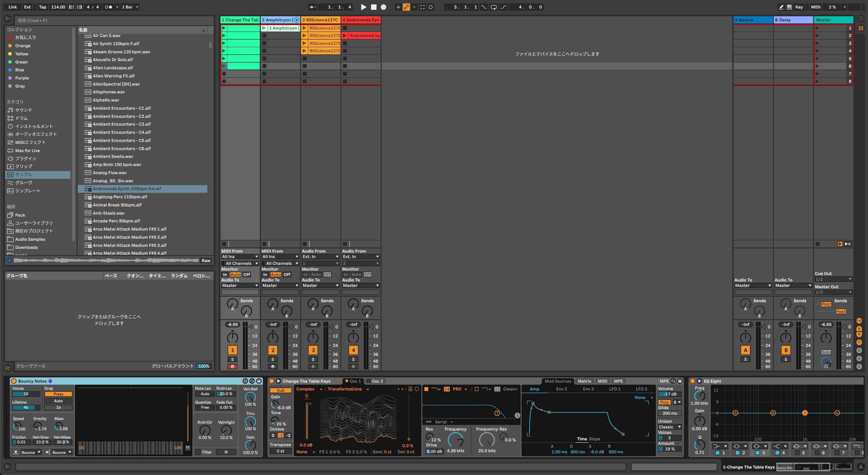Screen dimensions: 868x475
Task: Set track 1 Monitor to In
Action: (225, 274)
